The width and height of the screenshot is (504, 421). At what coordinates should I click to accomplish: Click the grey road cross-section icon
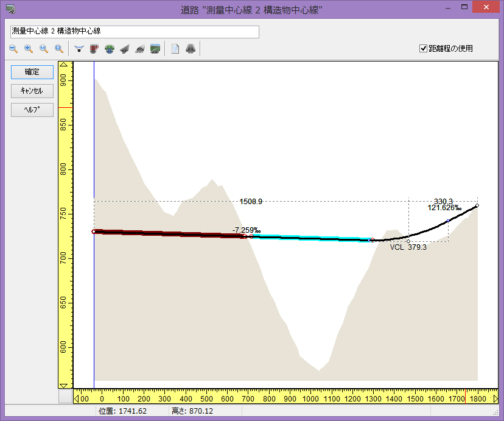191,49
